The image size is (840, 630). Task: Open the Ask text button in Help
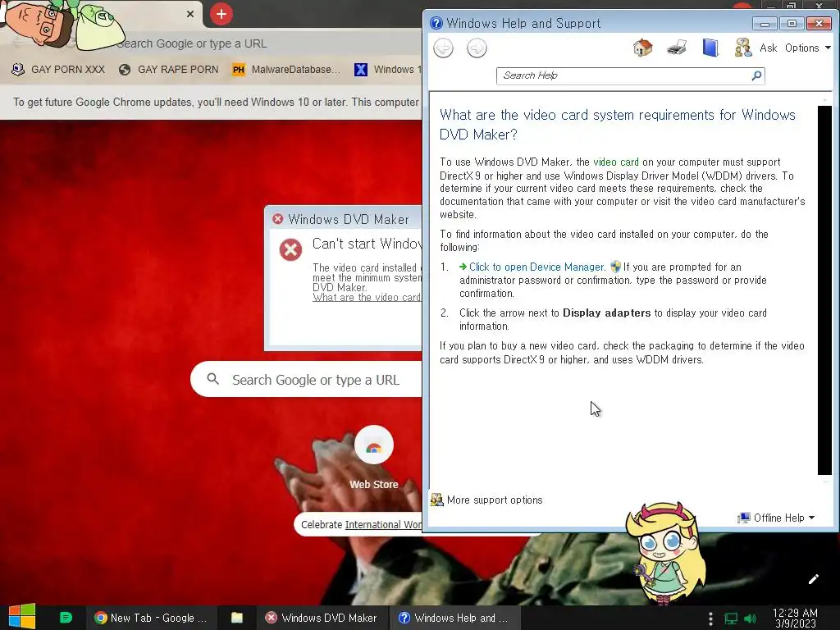pos(768,48)
